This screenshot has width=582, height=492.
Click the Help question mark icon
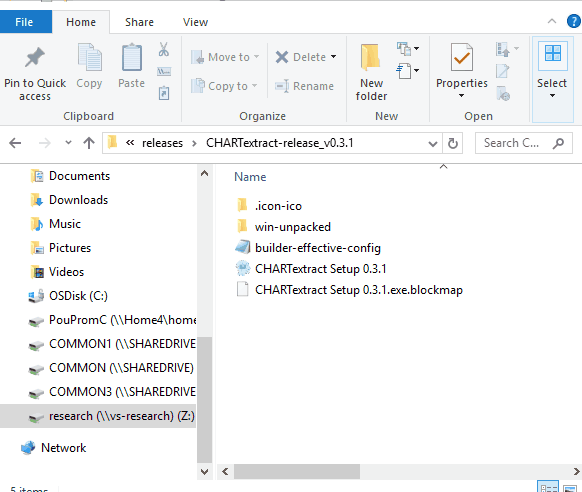pyautogui.click(x=573, y=22)
